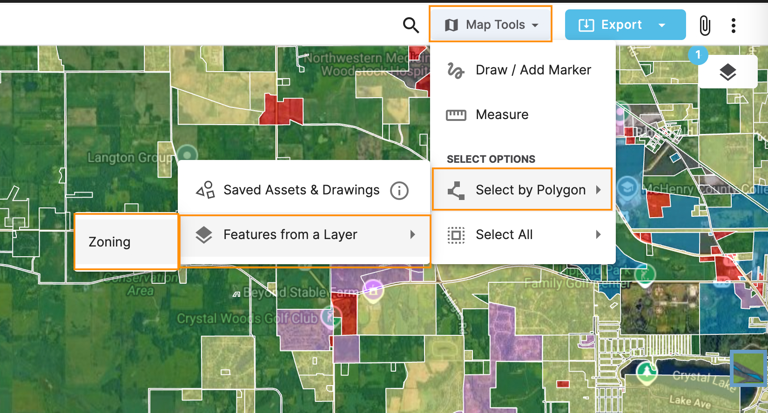The image size is (768, 413).
Task: Click the Draw / Add Marker squiggle icon
Action: tap(456, 71)
